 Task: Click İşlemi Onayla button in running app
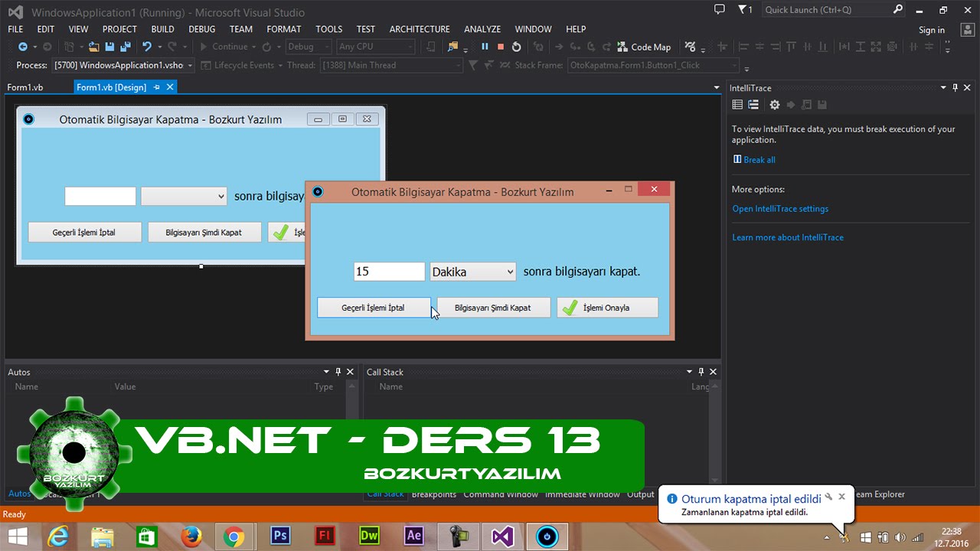point(607,308)
